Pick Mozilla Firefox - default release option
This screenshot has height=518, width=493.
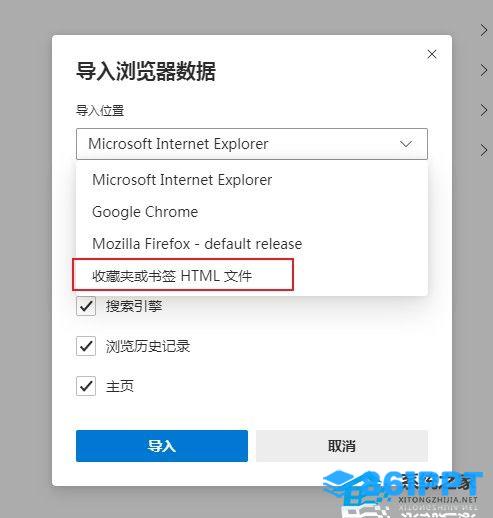pyautogui.click(x=252, y=244)
